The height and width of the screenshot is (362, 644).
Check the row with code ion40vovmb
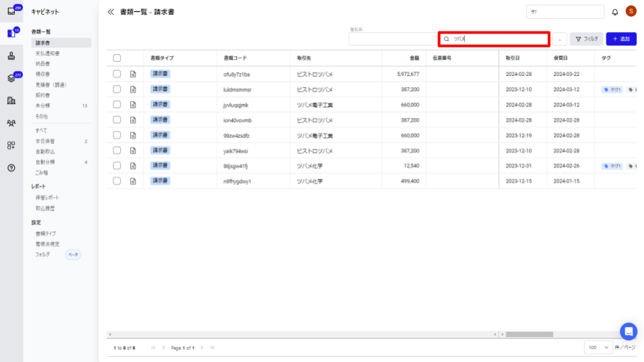click(117, 120)
